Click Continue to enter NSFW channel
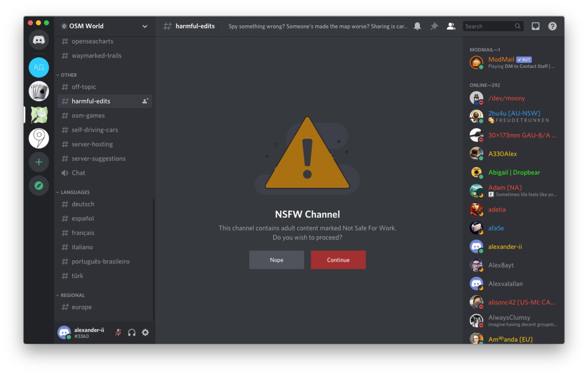The width and height of the screenshot is (588, 375). pyautogui.click(x=338, y=260)
